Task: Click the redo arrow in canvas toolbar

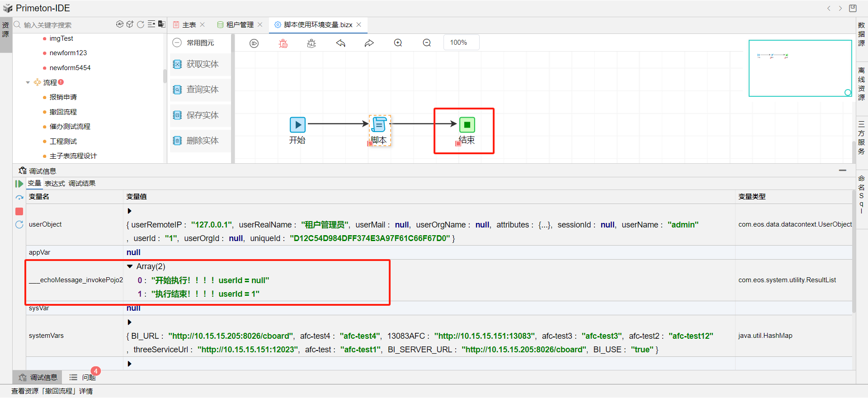Action: pos(369,43)
